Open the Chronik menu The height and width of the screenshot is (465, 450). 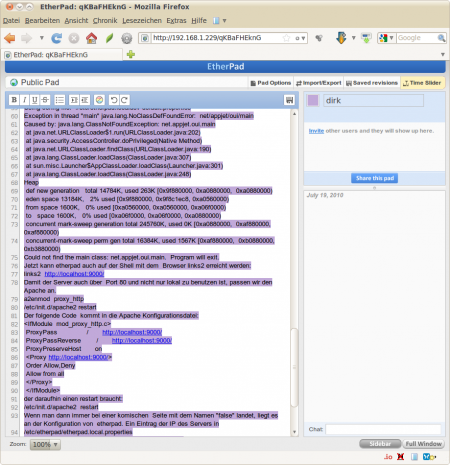[105, 21]
